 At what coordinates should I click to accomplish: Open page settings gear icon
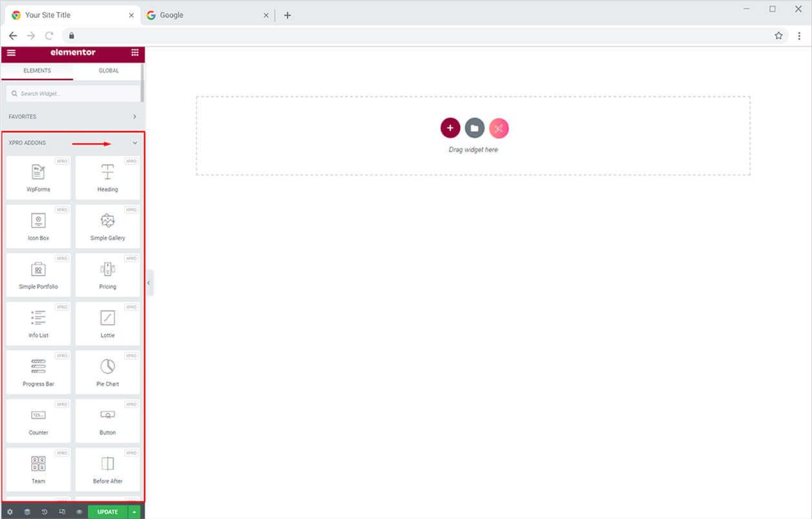pyautogui.click(x=10, y=512)
